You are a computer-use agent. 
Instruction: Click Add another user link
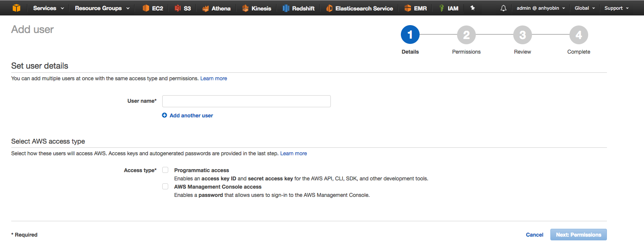191,115
